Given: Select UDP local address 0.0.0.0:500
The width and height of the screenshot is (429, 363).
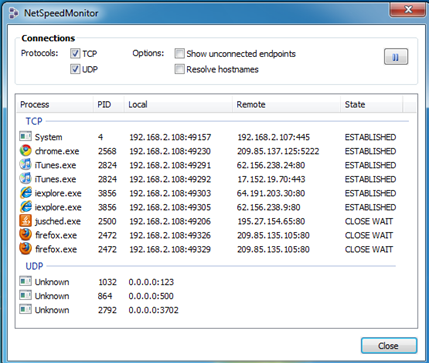Looking at the screenshot, I should pyautogui.click(x=151, y=296).
